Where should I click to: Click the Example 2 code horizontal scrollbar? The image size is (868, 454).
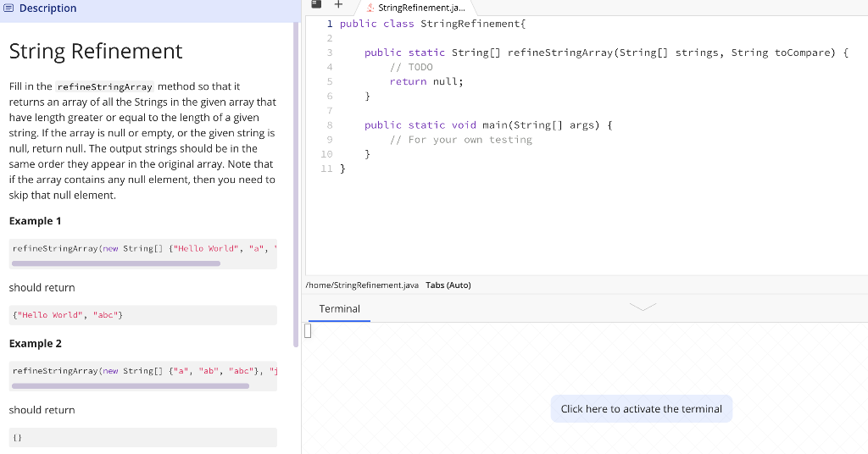[x=131, y=386]
